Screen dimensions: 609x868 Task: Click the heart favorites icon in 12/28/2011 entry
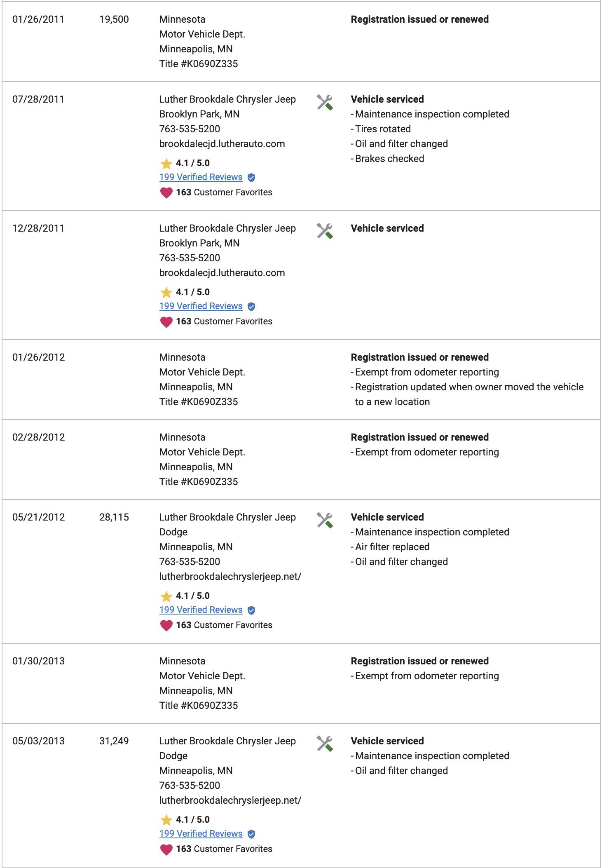[x=166, y=322]
